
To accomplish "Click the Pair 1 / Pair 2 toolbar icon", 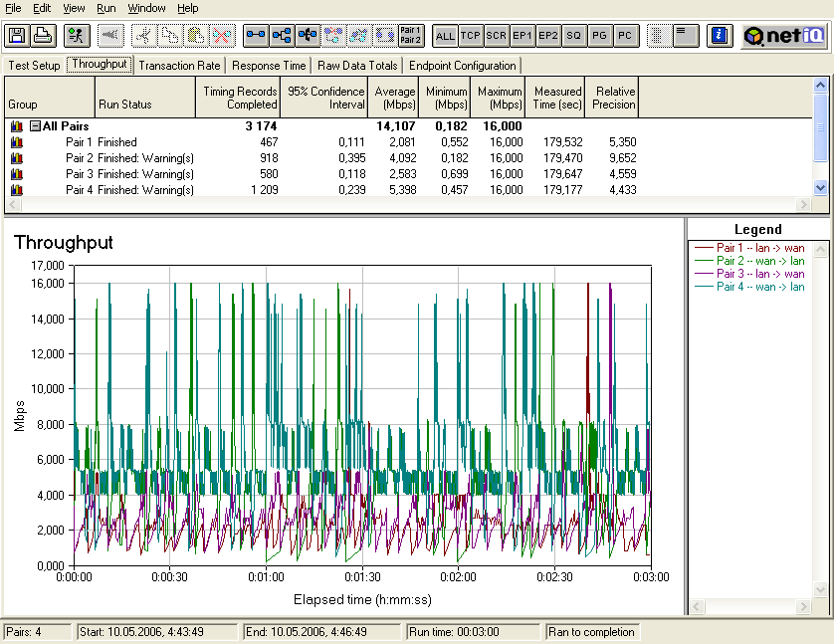I will [x=410, y=36].
